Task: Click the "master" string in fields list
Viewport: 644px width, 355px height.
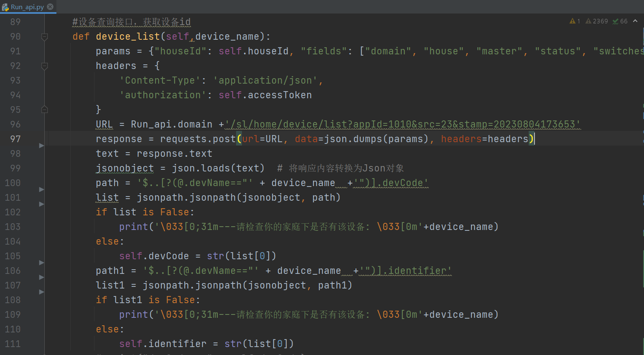Action: pos(499,51)
